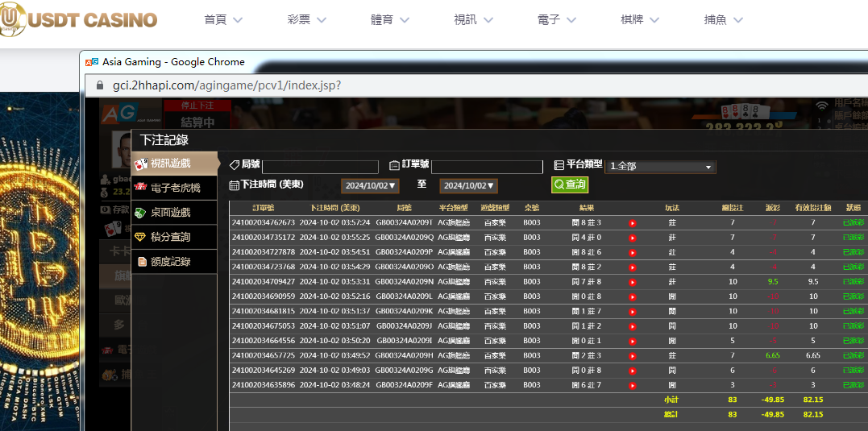Play the video replay for order 241002034709427
The image size is (868, 431).
632,282
